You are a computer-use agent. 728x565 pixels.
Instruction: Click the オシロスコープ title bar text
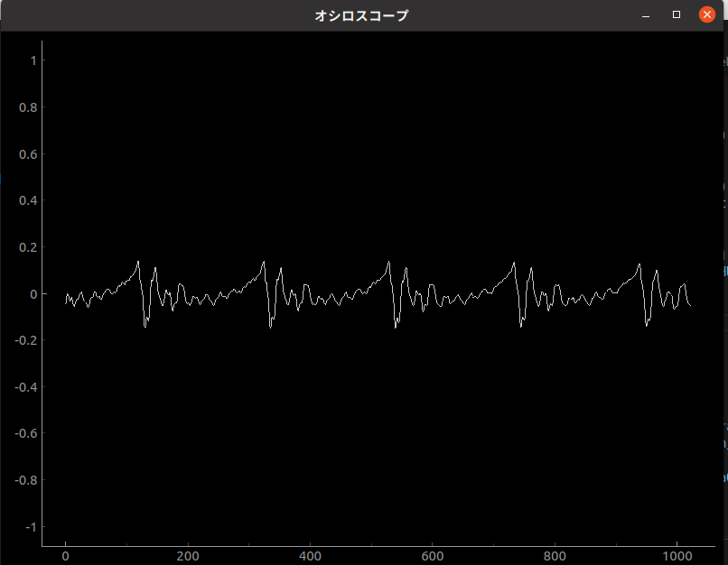coord(361,15)
